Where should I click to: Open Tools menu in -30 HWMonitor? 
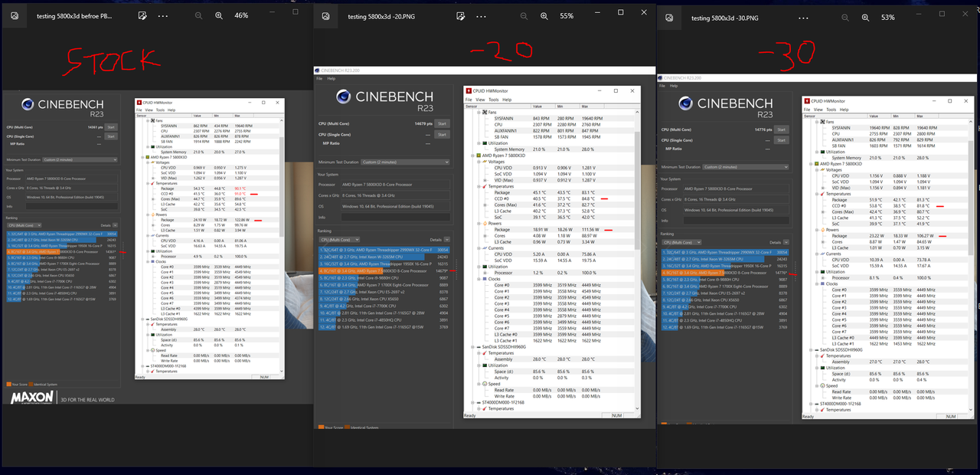pyautogui.click(x=831, y=110)
